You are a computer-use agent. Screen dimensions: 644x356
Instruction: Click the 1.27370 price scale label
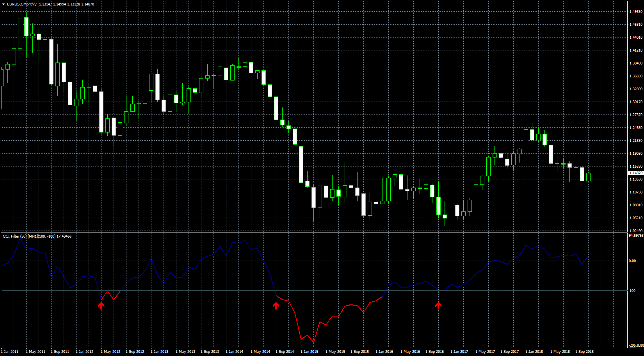click(636, 115)
